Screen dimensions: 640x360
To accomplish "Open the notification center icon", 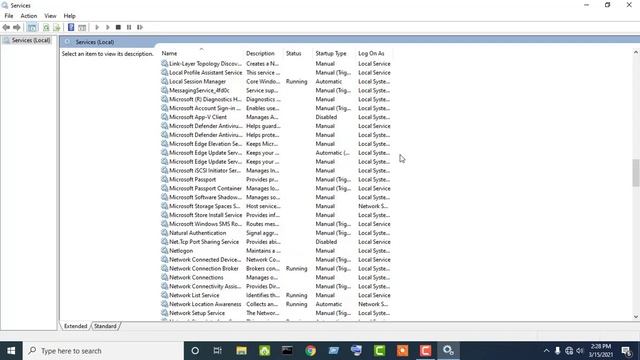I will [626, 351].
